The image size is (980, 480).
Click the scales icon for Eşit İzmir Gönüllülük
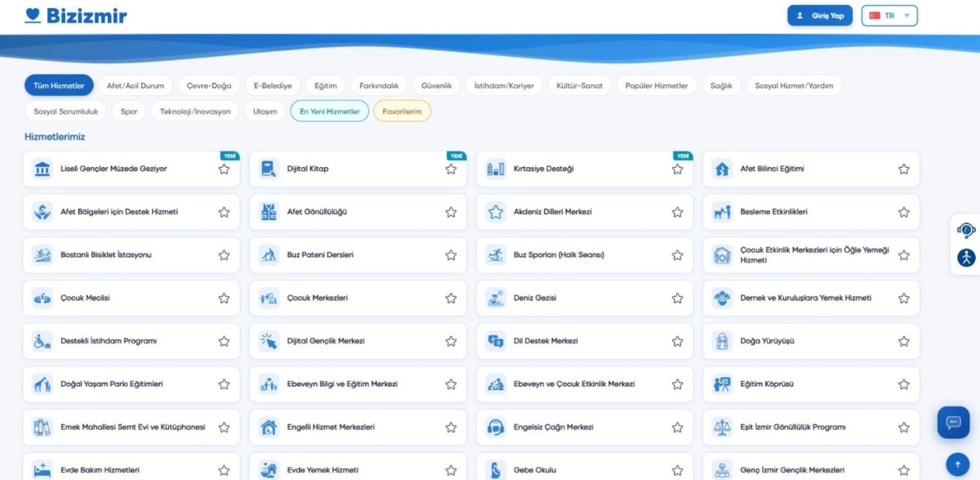(x=722, y=427)
